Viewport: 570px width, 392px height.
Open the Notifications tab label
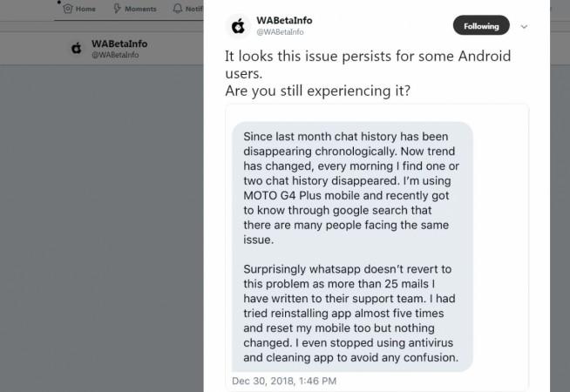(194, 9)
